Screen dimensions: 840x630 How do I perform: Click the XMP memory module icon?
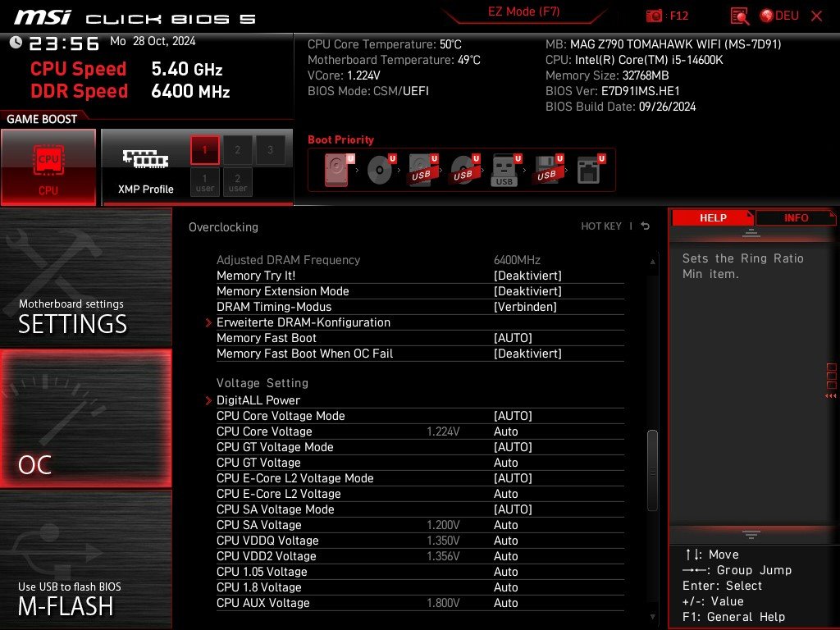point(146,159)
